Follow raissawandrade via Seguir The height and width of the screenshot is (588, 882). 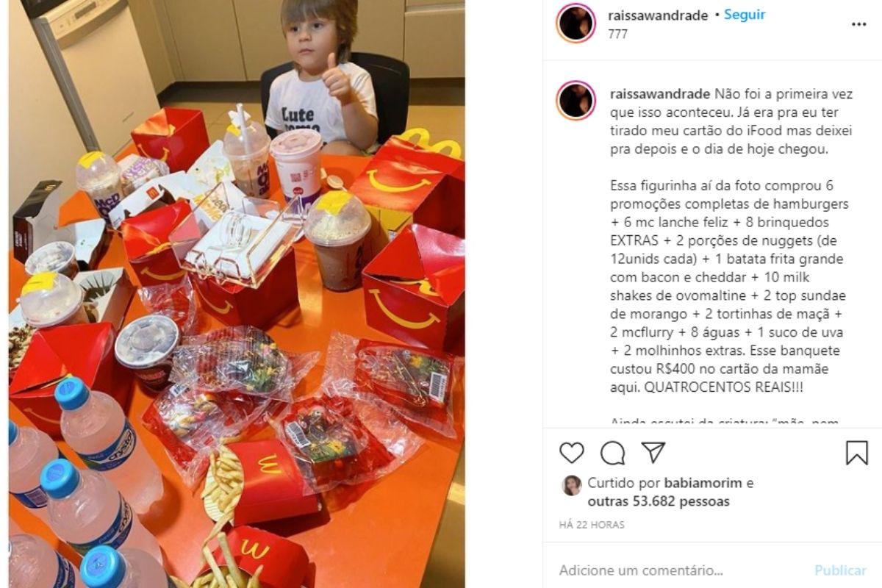coord(745,15)
